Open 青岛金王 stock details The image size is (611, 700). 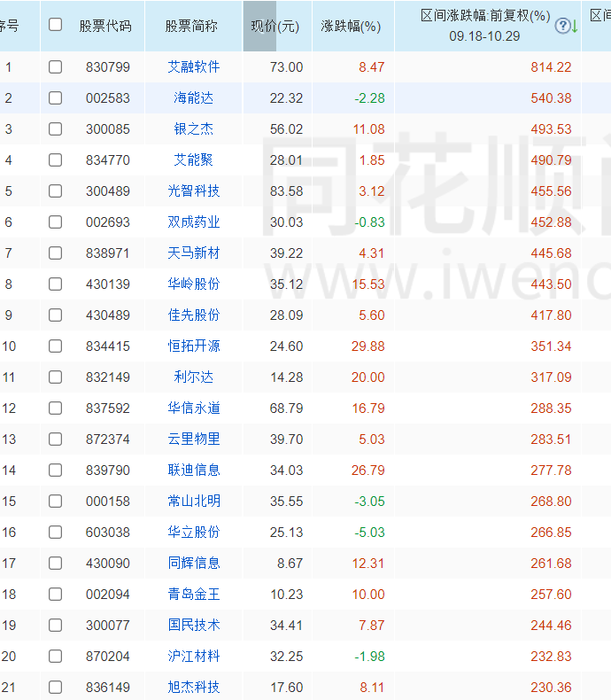point(194,595)
